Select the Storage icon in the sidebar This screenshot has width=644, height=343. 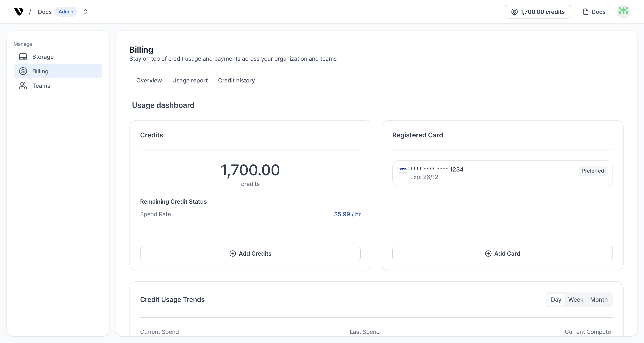[23, 56]
